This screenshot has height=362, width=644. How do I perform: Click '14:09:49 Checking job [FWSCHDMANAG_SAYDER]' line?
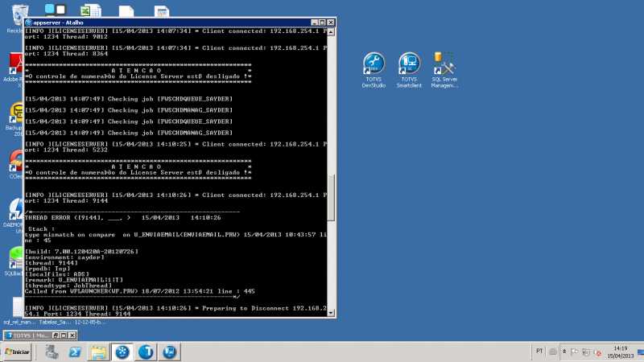[x=129, y=133]
